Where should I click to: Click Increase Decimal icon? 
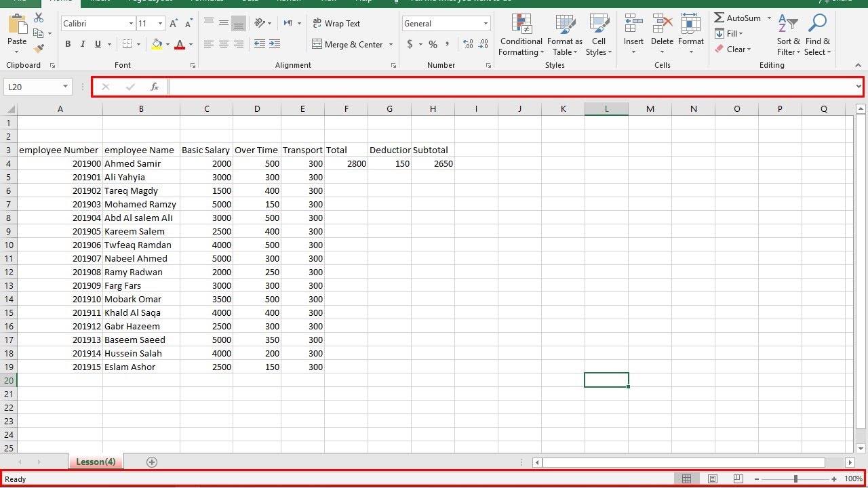coord(468,44)
